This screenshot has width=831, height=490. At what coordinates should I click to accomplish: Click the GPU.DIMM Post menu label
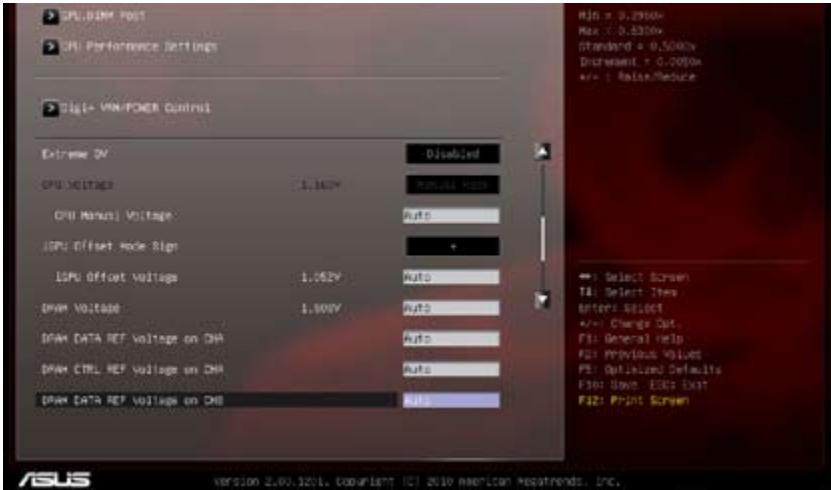(x=104, y=16)
